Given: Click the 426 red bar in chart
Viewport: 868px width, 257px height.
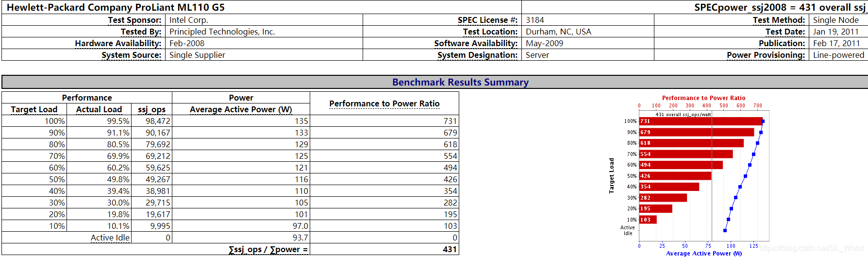Looking at the screenshot, I should click(675, 176).
